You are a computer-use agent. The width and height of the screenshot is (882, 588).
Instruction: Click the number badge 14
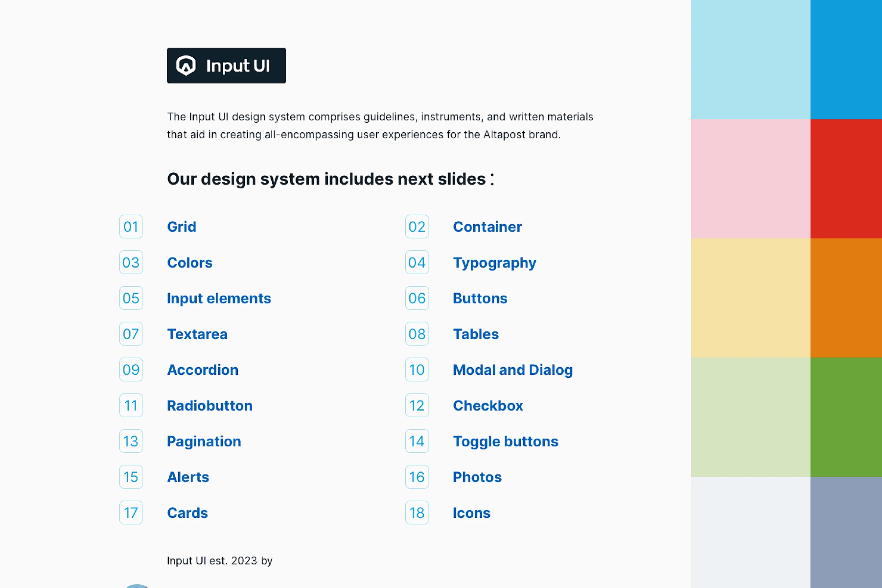(x=417, y=441)
